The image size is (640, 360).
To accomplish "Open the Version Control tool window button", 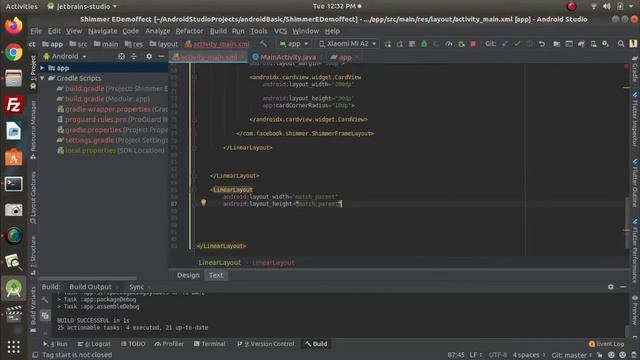I will coord(266,344).
